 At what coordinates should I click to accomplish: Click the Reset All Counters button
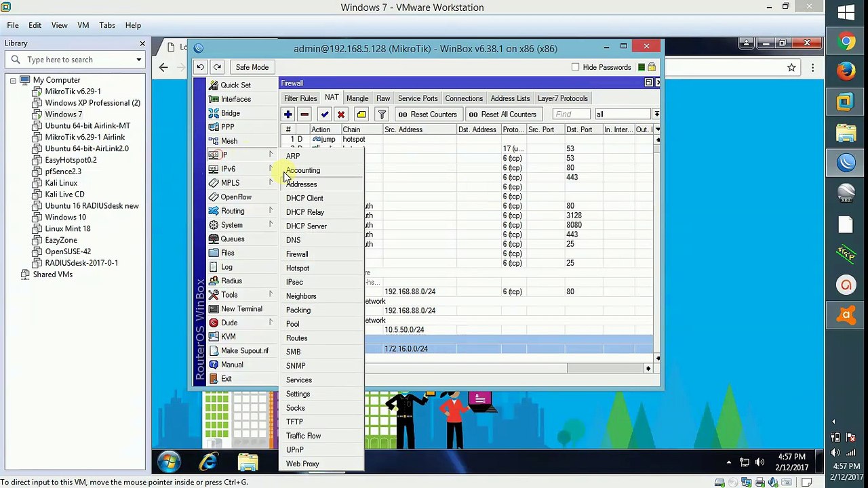coord(502,115)
